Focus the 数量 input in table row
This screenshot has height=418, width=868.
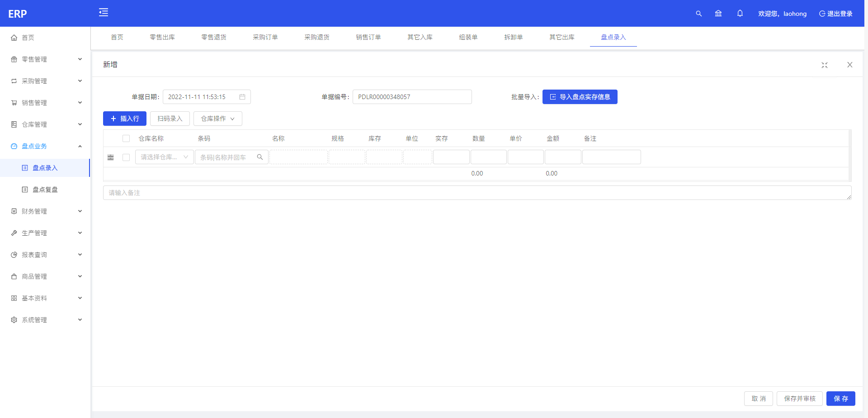pos(489,157)
